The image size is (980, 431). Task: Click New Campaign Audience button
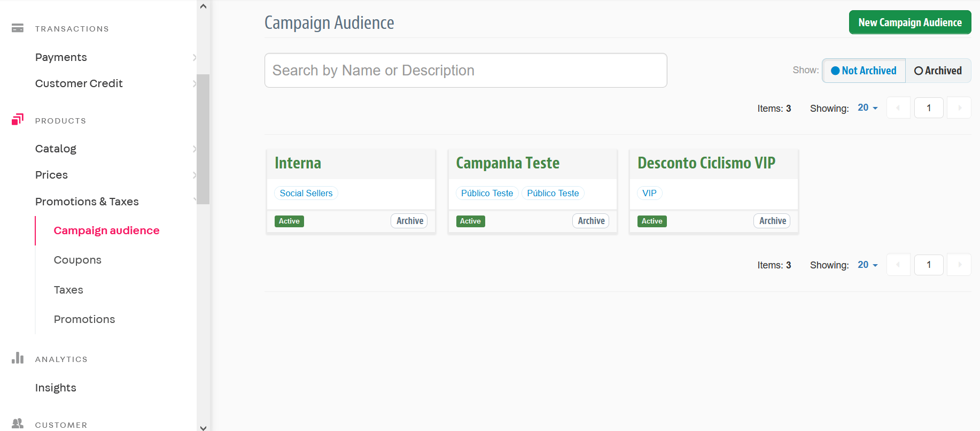click(909, 22)
